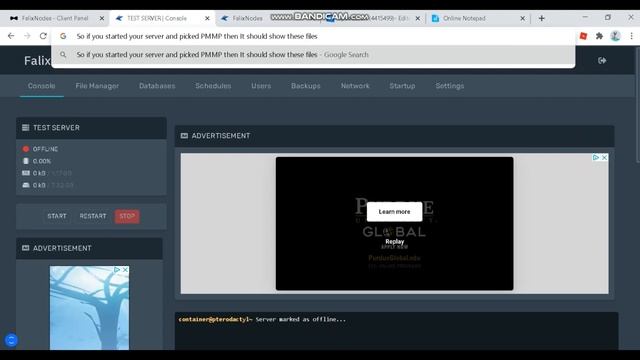Open a new browser tab with plus

542,18
